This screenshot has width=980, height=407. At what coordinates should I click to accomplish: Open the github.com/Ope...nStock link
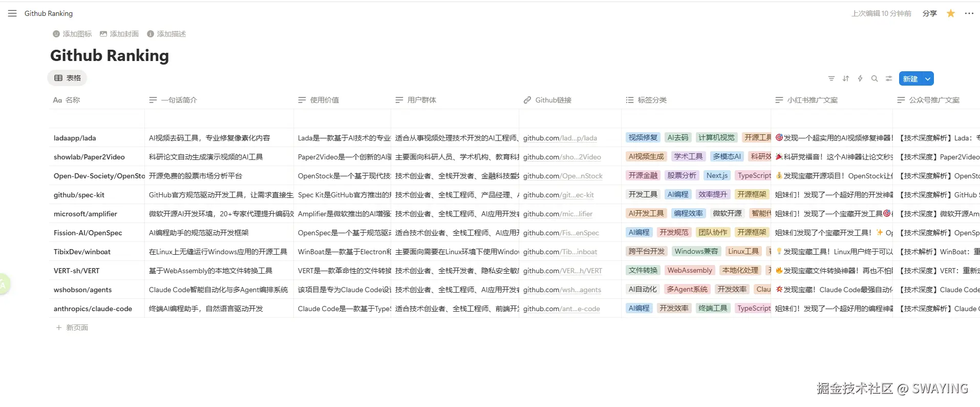(563, 176)
